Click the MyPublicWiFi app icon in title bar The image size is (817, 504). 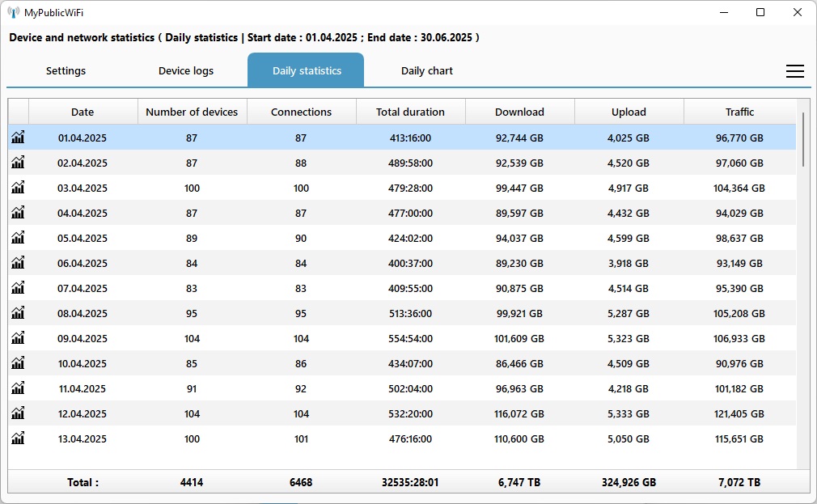13,12
